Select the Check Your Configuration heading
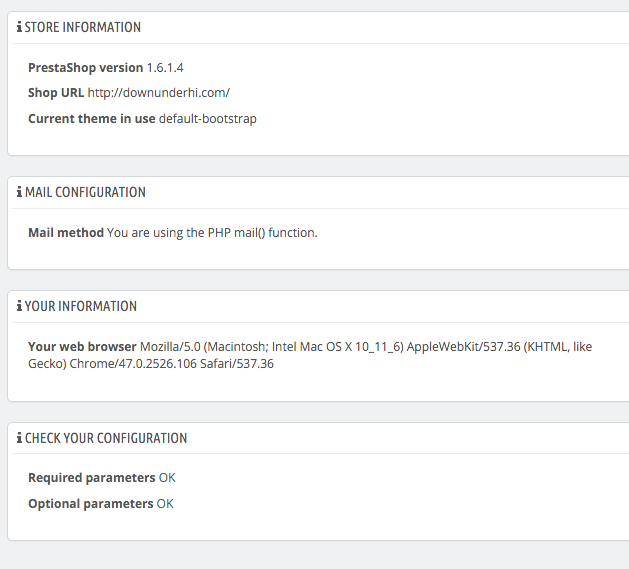 [x=106, y=438]
